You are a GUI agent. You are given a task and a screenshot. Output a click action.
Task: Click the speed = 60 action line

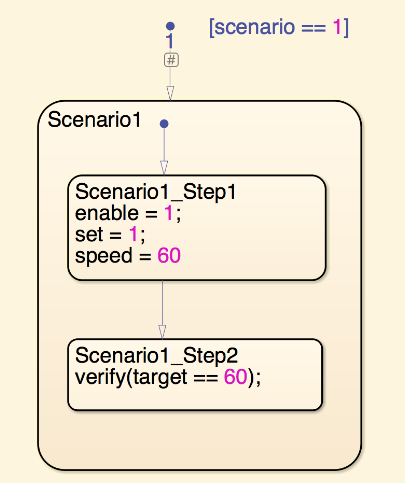(x=128, y=256)
